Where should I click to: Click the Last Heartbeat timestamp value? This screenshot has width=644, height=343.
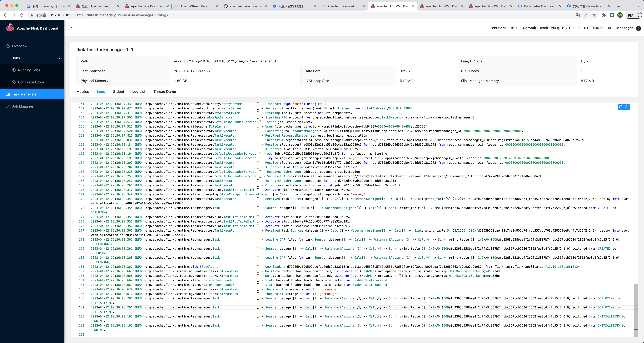tap(192, 71)
